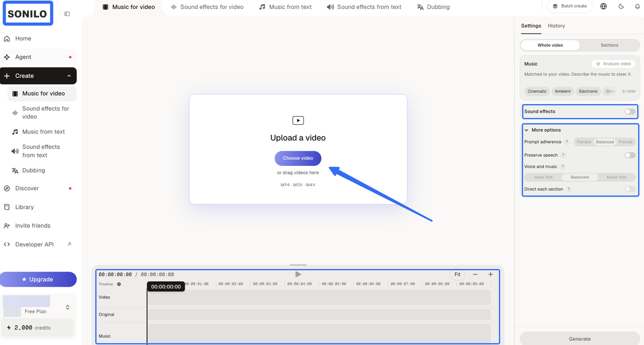Open the History tab
The width and height of the screenshot is (644, 345).
(556, 26)
